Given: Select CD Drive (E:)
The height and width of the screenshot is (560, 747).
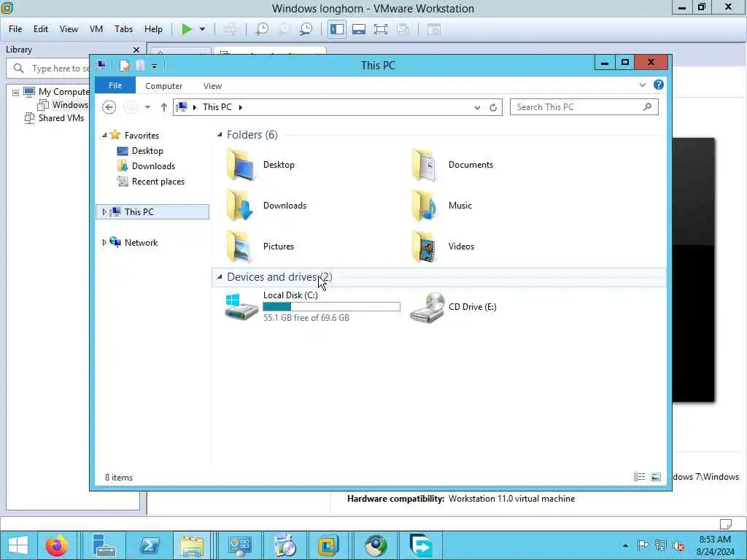Looking at the screenshot, I should (x=453, y=307).
